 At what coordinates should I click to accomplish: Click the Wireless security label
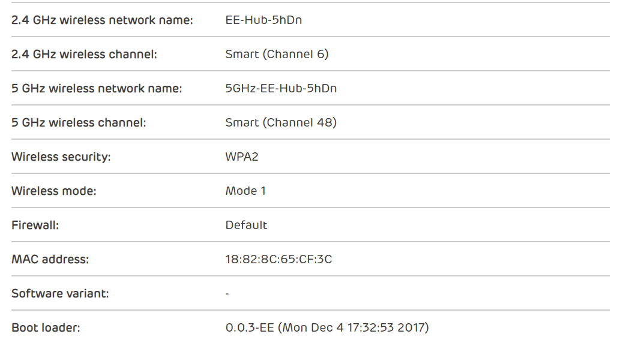pyautogui.click(x=61, y=157)
